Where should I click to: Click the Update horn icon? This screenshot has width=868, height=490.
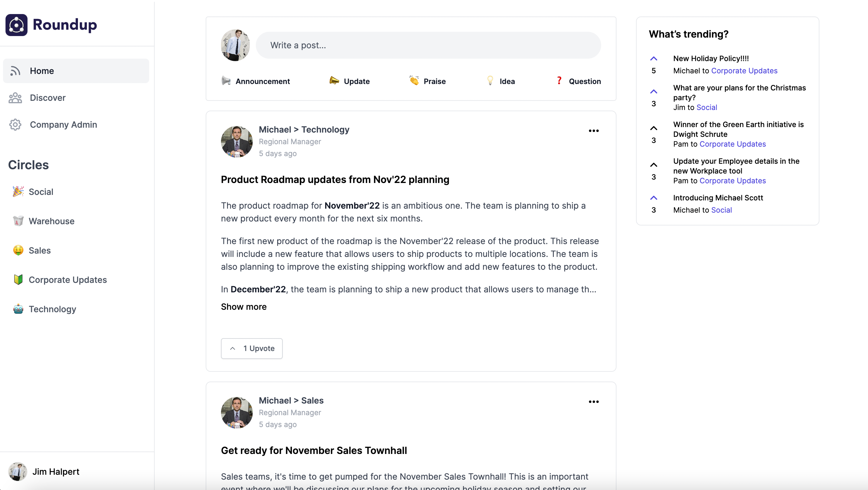pos(334,81)
